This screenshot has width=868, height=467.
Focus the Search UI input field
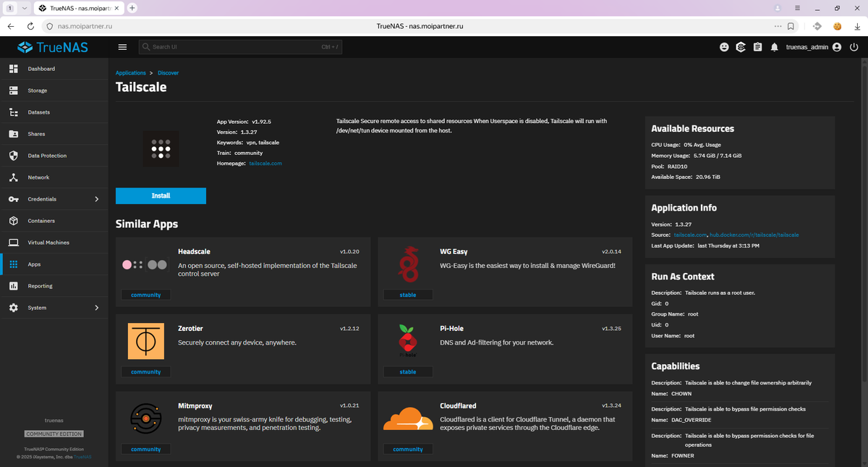pos(240,47)
